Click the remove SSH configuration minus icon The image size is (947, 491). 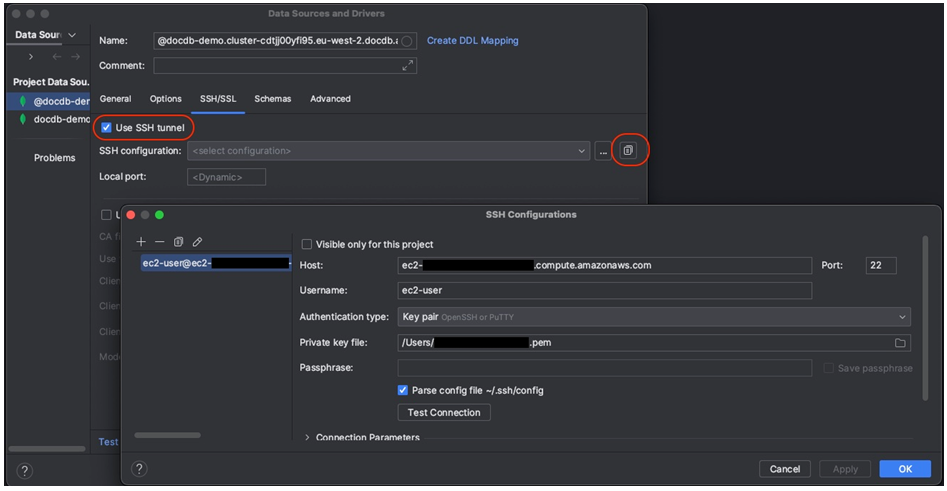click(159, 242)
